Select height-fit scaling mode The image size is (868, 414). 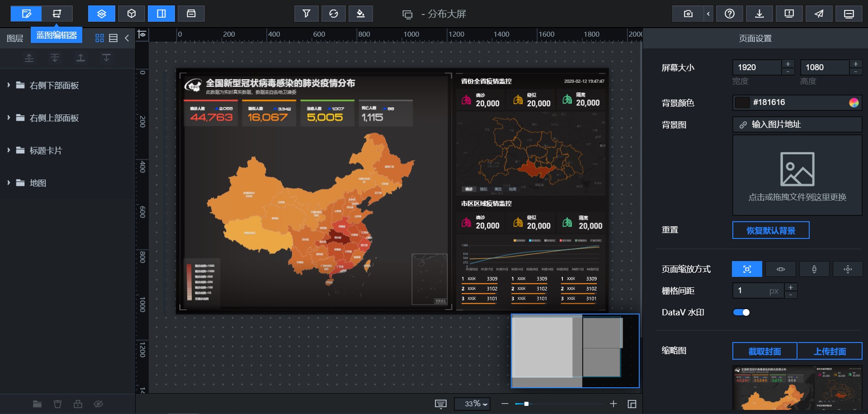pos(814,269)
